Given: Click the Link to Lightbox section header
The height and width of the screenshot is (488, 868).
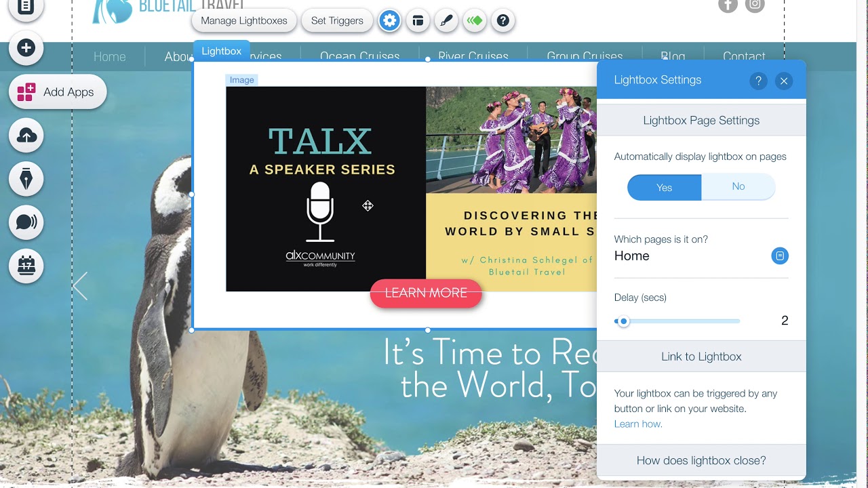Looking at the screenshot, I should click(x=701, y=357).
